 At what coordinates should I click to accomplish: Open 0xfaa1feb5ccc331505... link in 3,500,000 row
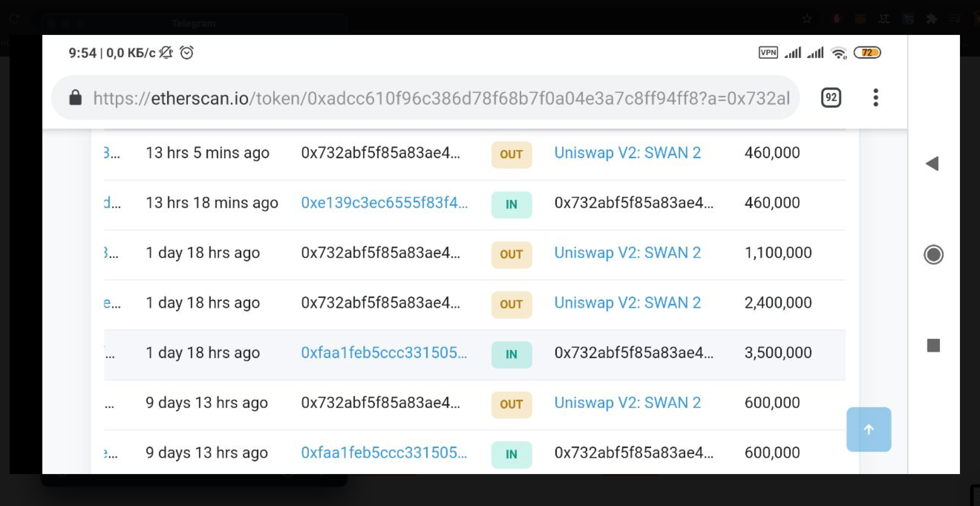click(383, 353)
